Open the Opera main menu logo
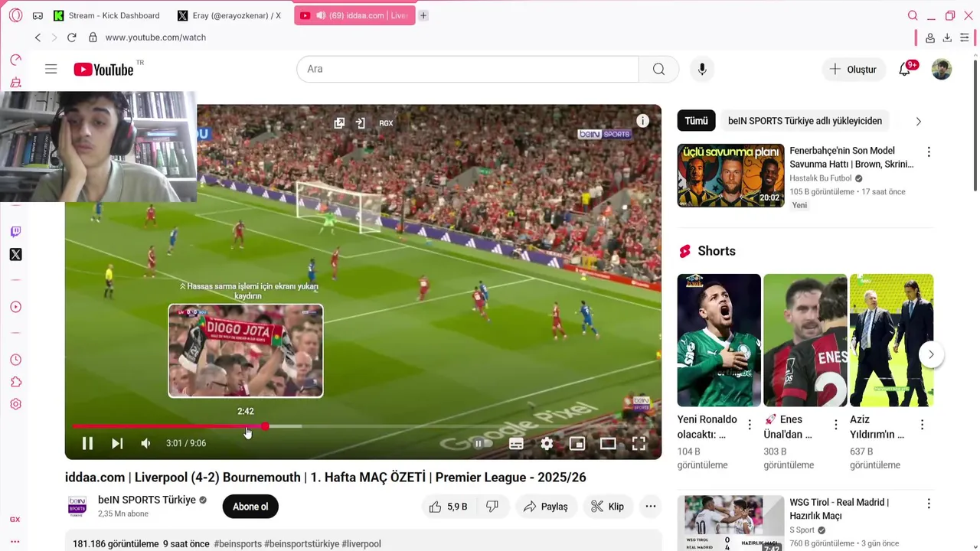This screenshot has height=551, width=980. (15, 15)
